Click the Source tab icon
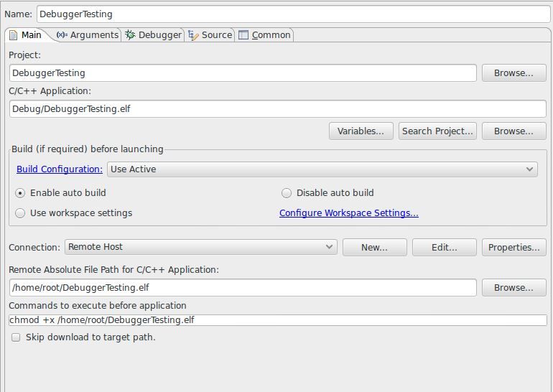 (x=193, y=34)
